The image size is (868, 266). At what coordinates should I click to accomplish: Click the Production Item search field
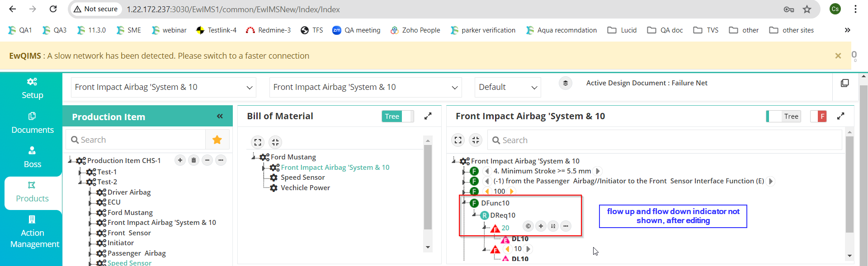136,140
